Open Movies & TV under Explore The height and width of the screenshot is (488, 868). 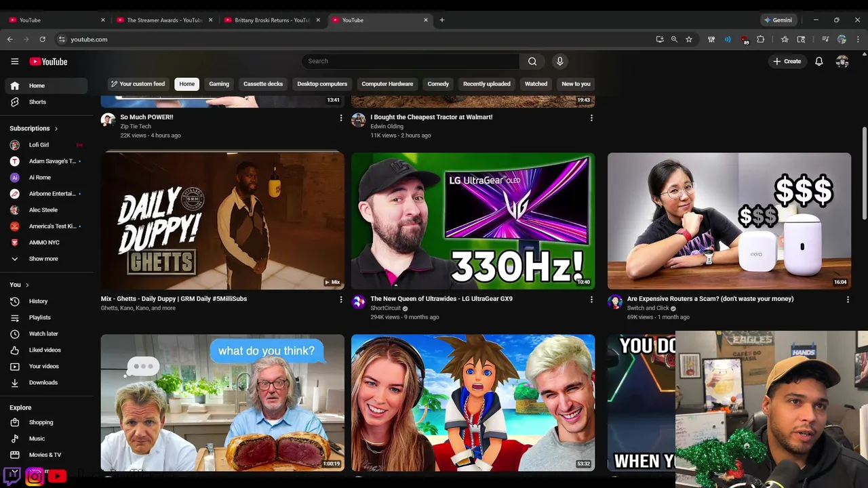(x=44, y=455)
